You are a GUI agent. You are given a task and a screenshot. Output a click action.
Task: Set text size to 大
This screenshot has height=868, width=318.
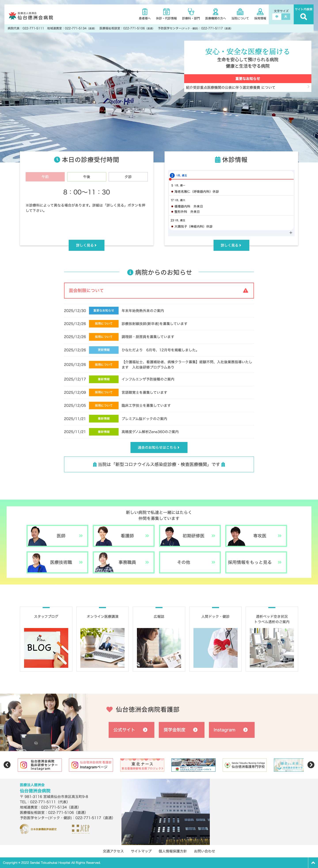[x=286, y=17]
